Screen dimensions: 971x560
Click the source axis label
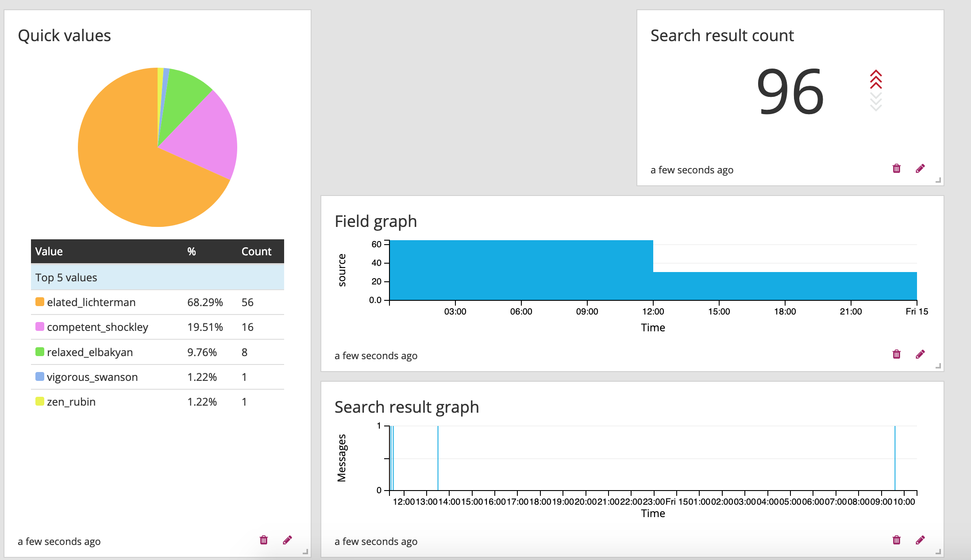342,270
